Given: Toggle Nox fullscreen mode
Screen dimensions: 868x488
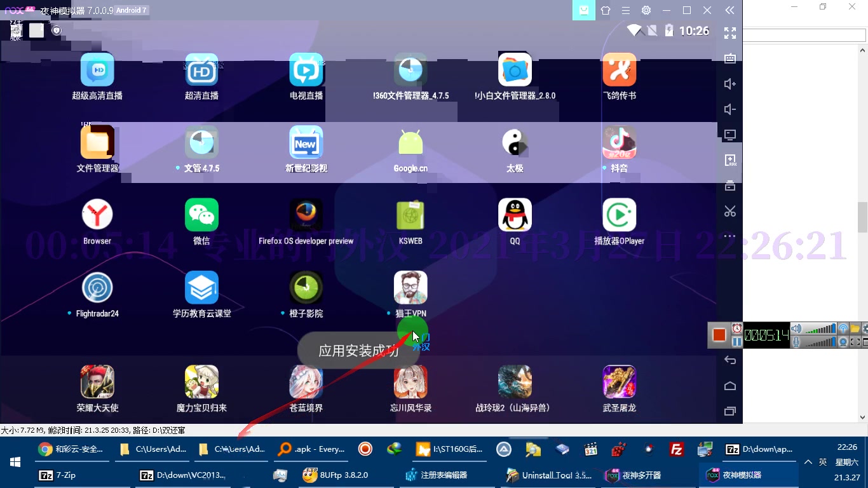Looking at the screenshot, I should click(730, 33).
